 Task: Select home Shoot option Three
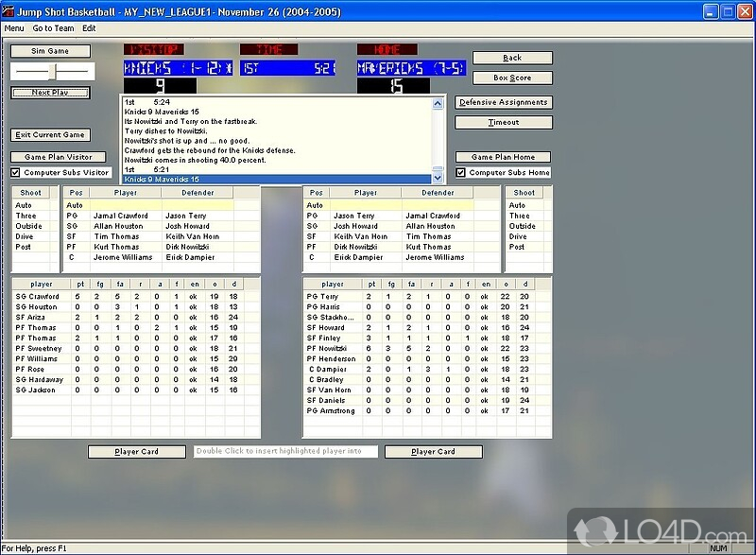click(519, 216)
